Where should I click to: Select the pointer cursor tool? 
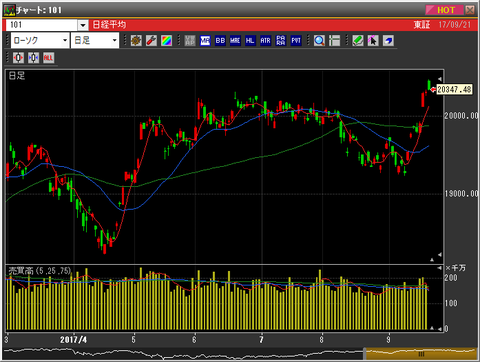(373, 41)
